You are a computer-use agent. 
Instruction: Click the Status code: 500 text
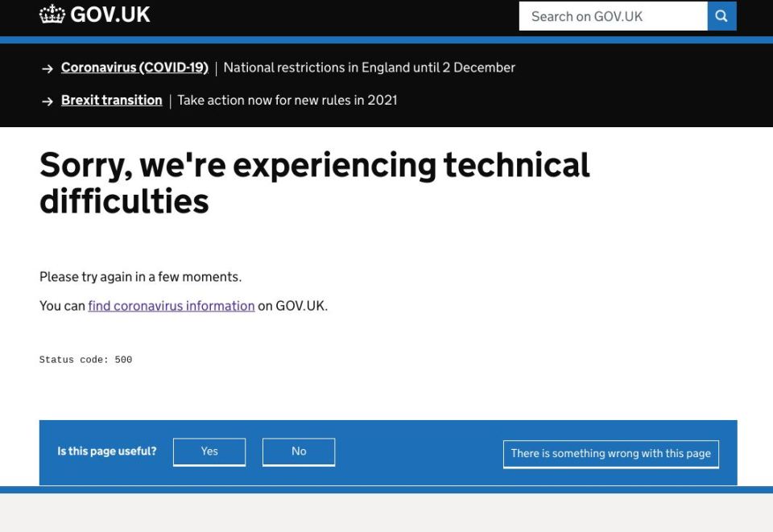[86, 360]
